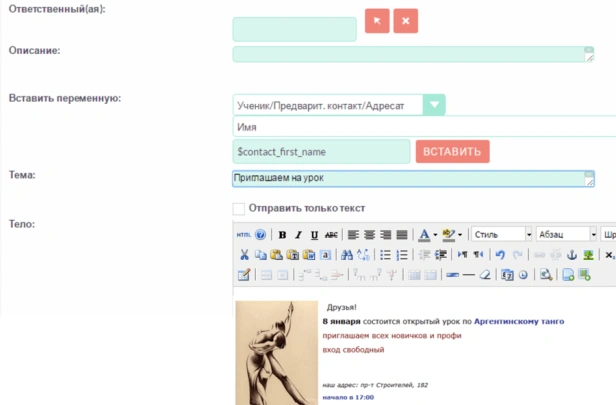Screen dimensions: 616x405
Task: Expand the Ученик/Предварит. контакт/Адресат dropdown
Action: (434, 105)
